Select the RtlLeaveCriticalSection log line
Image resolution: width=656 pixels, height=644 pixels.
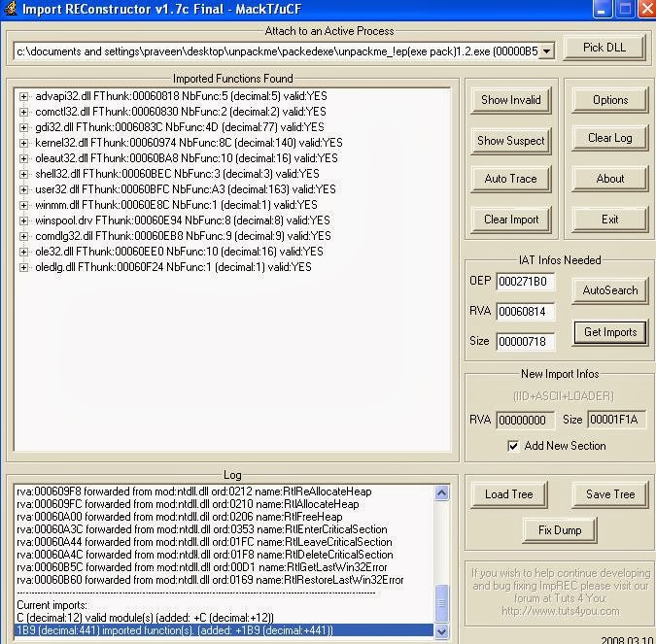(x=205, y=542)
